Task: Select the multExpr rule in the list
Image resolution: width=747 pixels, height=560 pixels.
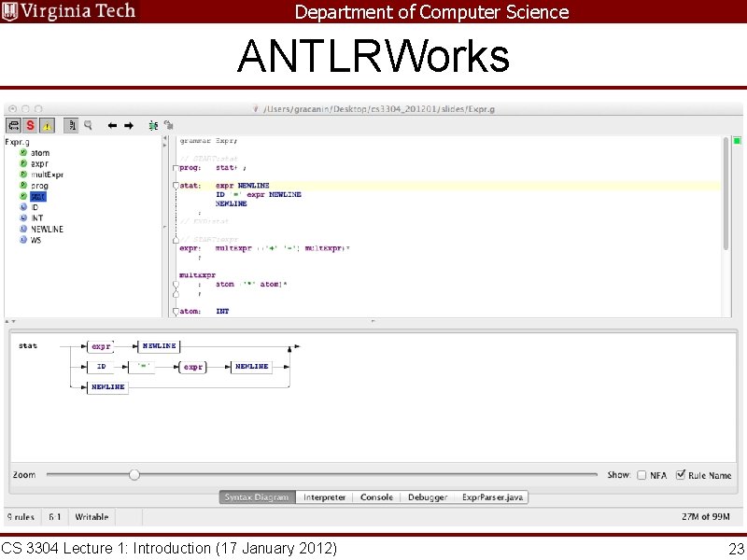Action: tap(48, 175)
